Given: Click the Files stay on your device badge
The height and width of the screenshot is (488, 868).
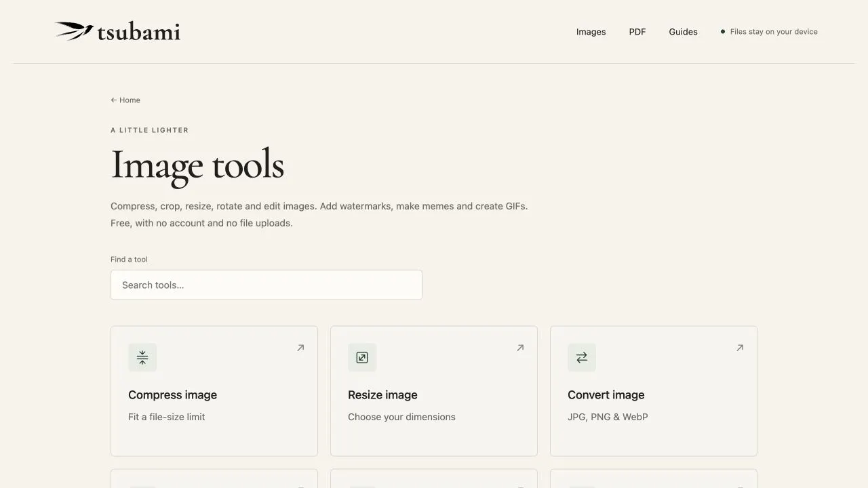Looking at the screenshot, I should 769,32.
